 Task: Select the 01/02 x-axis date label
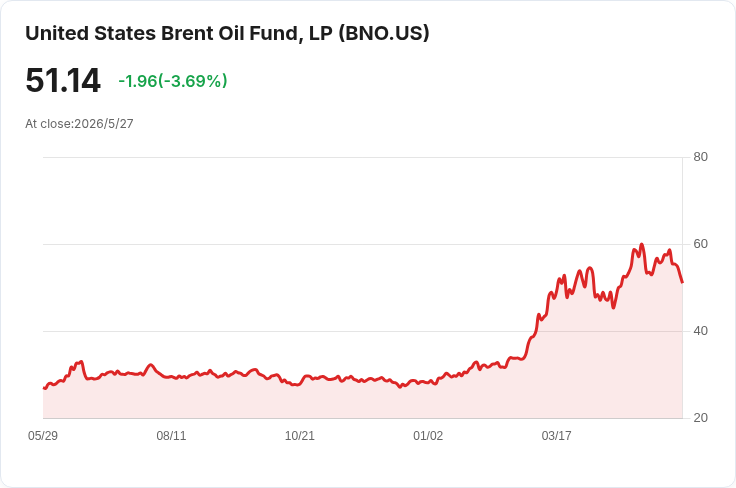[428, 435]
